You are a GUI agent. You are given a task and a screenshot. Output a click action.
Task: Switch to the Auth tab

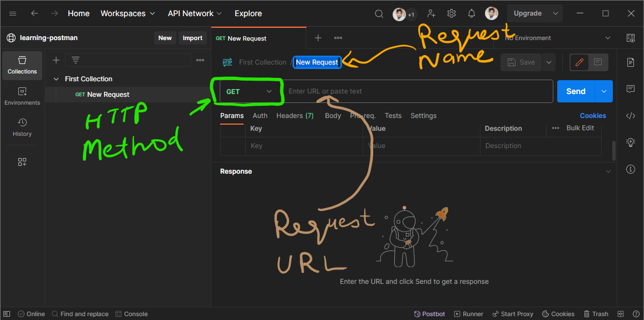260,116
